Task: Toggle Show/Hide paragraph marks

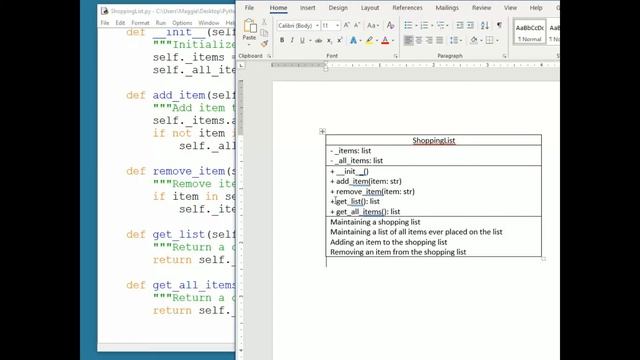Action: tap(499, 25)
